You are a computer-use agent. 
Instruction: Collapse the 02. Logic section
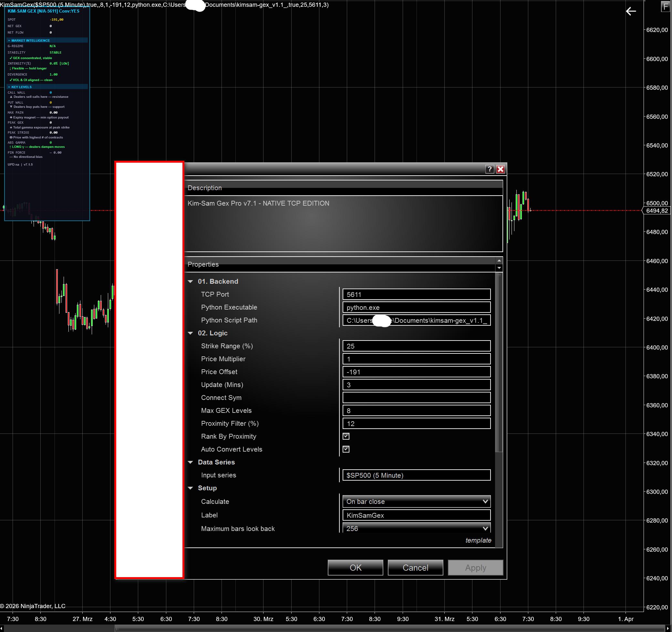click(x=191, y=333)
